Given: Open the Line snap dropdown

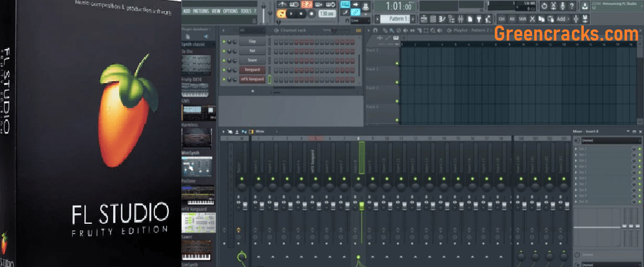Looking at the screenshot, I should [x=360, y=20].
